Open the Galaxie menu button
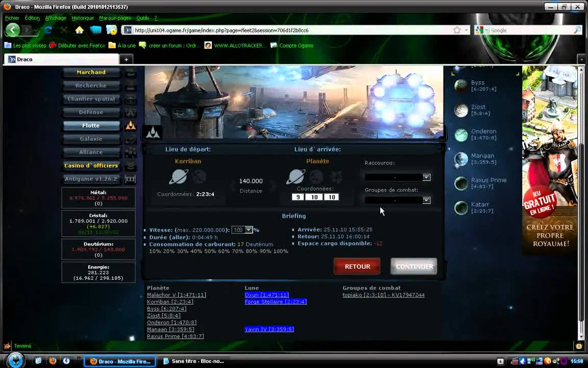 pos(91,139)
